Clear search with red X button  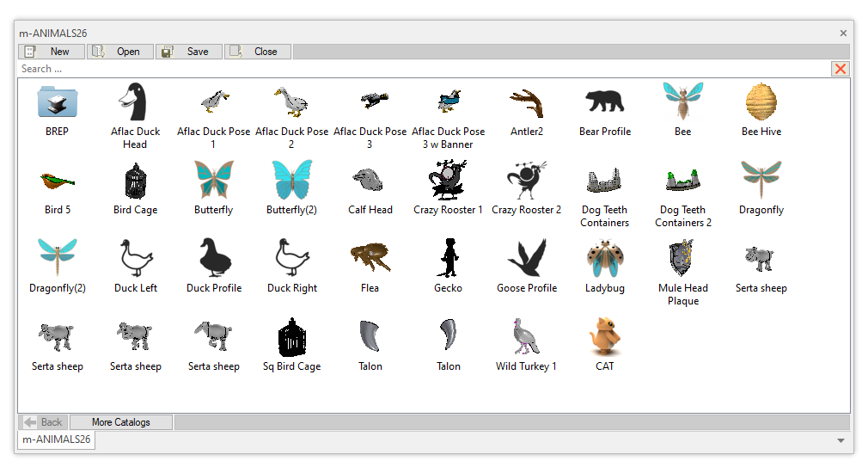pos(840,69)
